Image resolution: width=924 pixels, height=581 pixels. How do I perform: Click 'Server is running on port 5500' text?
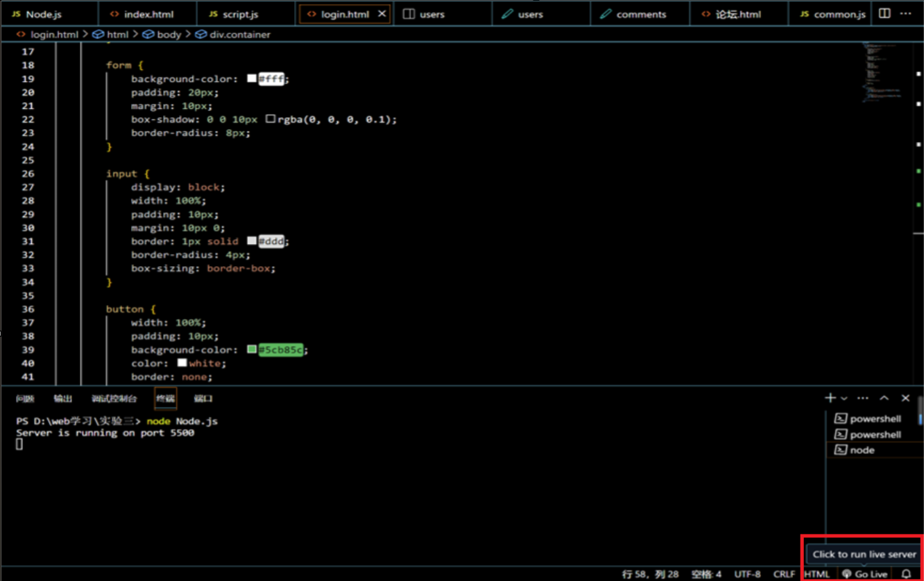coord(105,433)
